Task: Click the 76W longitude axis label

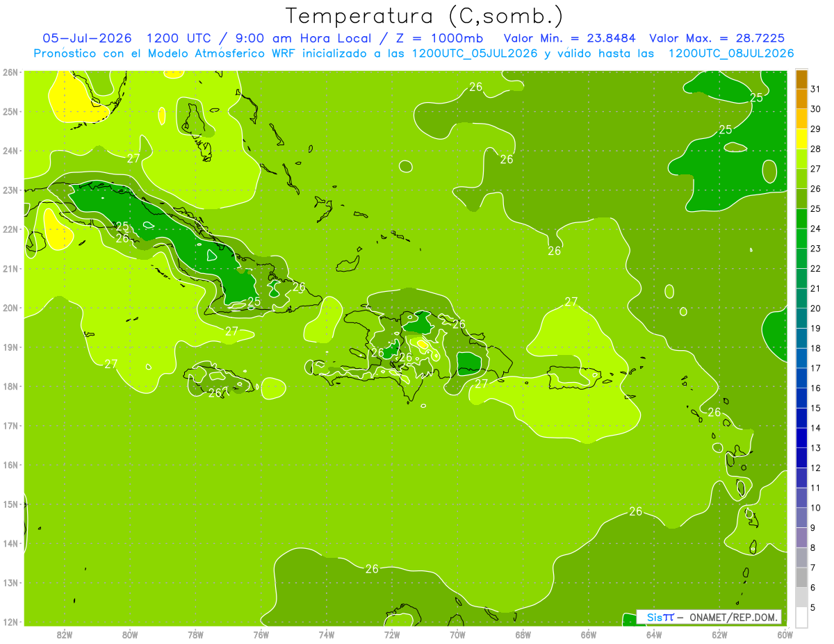Action: pos(261,634)
